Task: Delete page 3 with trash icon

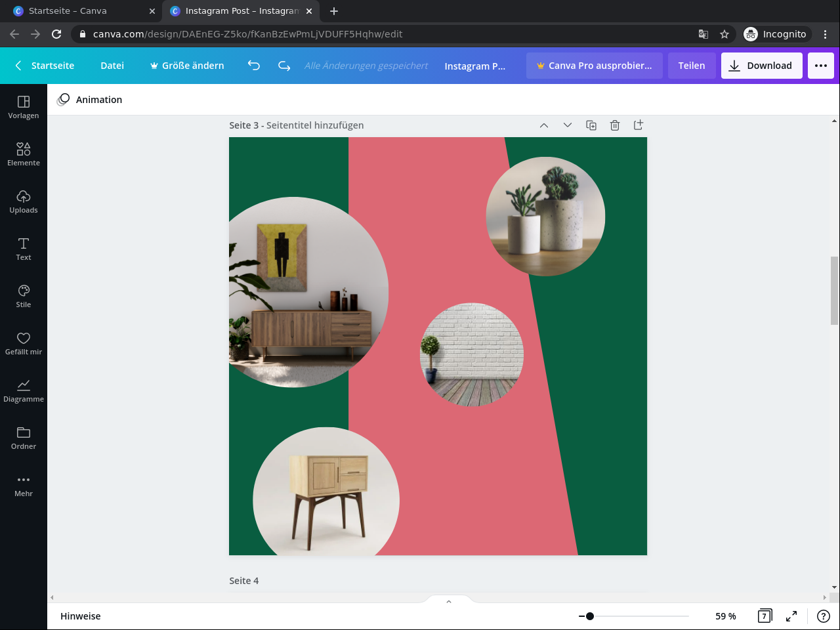Action: pos(615,125)
